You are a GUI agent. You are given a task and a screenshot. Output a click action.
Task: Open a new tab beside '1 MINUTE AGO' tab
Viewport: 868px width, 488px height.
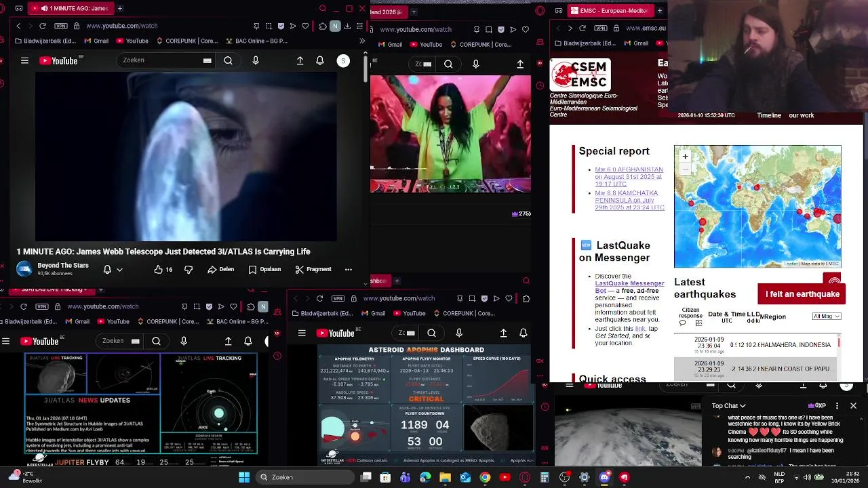(120, 9)
